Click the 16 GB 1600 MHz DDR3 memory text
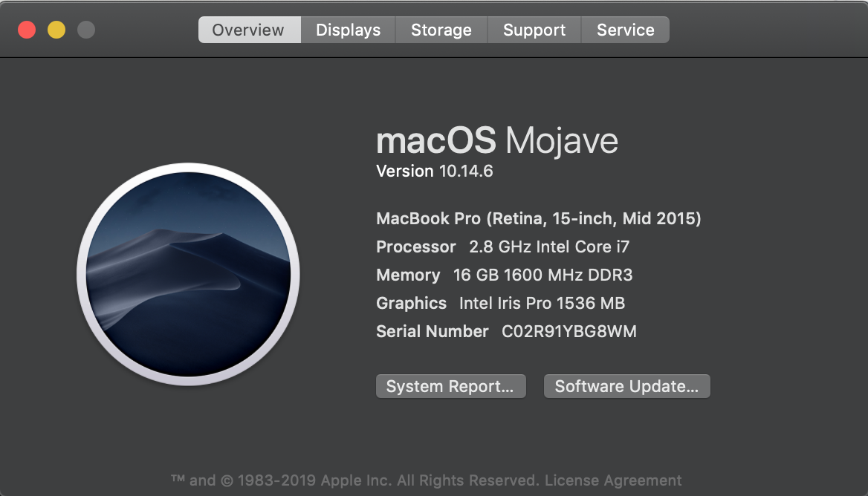 click(542, 275)
